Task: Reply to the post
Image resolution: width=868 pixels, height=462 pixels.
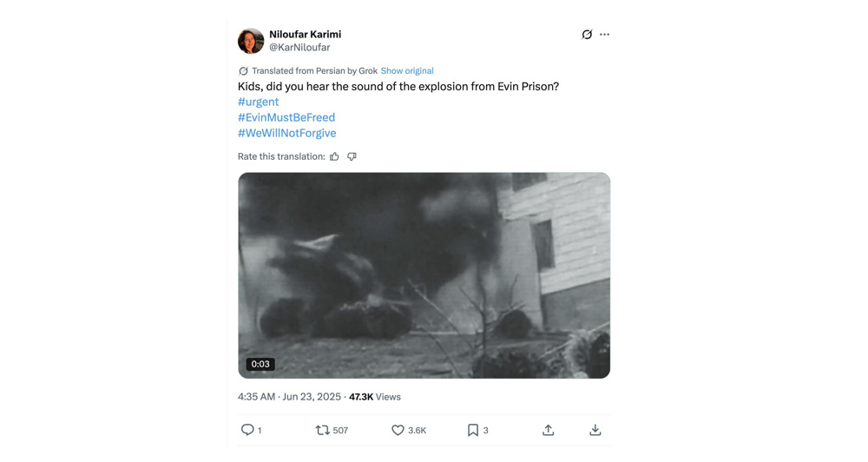Action: click(x=248, y=430)
